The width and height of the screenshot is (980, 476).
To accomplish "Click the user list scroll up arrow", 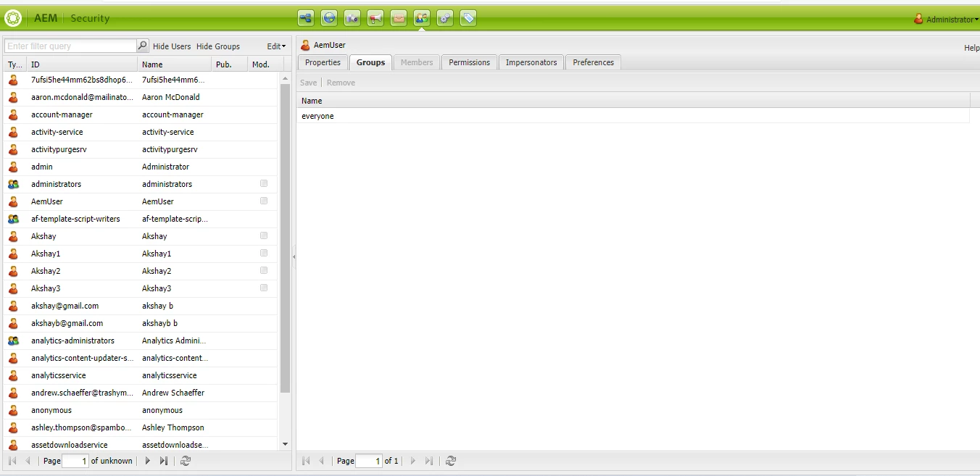I will (285, 78).
